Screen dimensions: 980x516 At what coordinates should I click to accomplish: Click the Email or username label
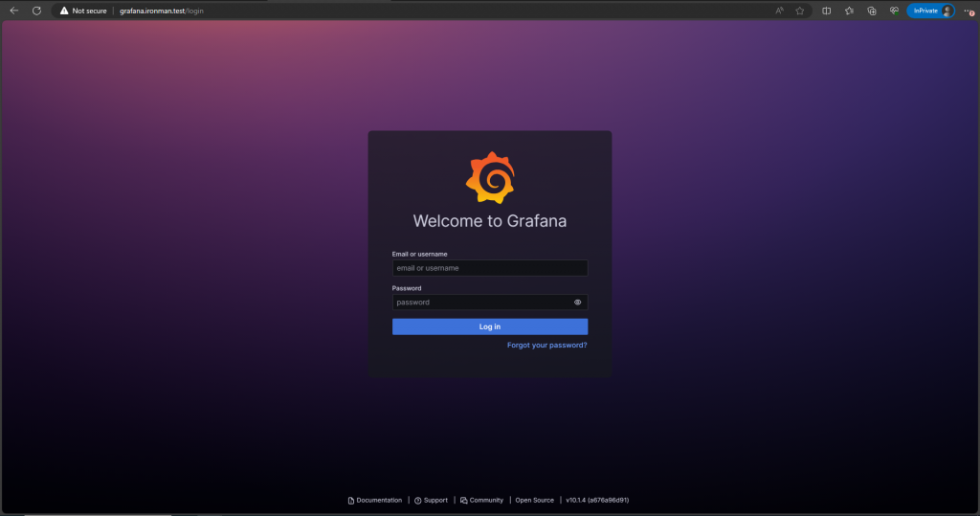(419, 254)
